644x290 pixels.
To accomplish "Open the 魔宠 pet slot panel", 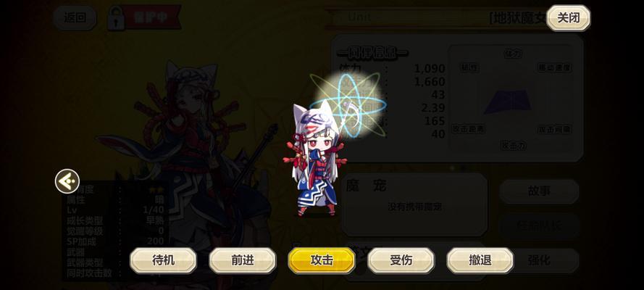I will click(x=414, y=204).
